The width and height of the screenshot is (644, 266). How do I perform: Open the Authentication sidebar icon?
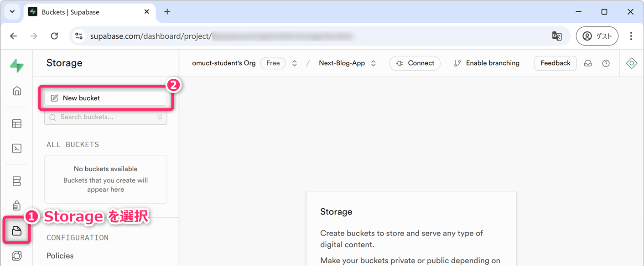click(17, 205)
